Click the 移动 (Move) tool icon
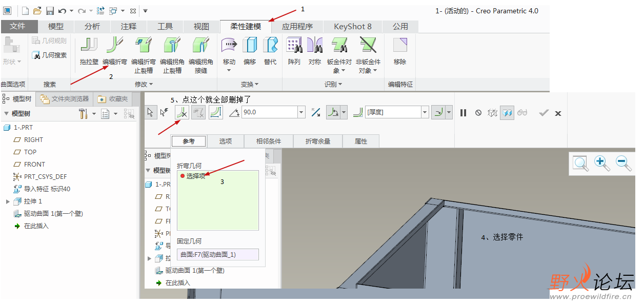Image resolution: width=644 pixels, height=305 pixels. [229, 46]
